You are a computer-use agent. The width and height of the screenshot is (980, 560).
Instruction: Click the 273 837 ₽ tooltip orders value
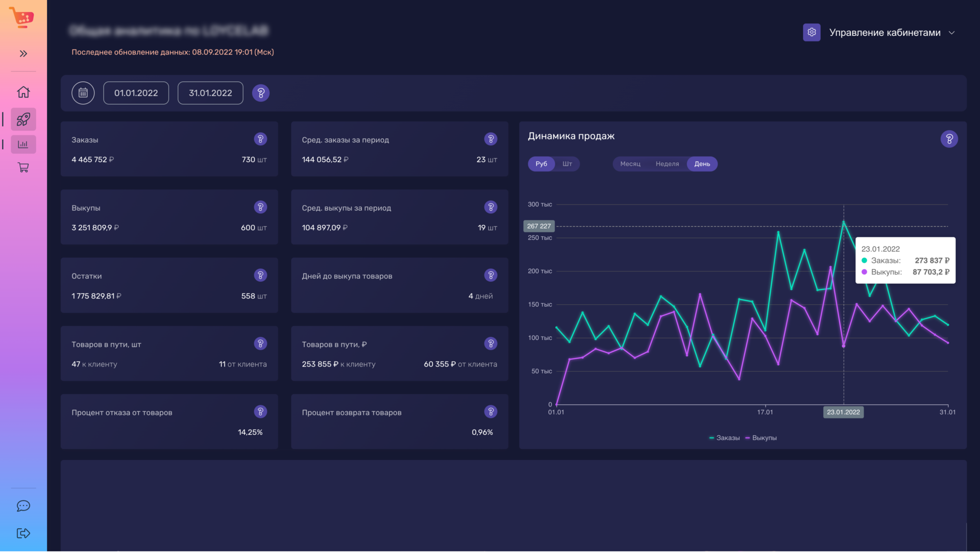point(932,261)
